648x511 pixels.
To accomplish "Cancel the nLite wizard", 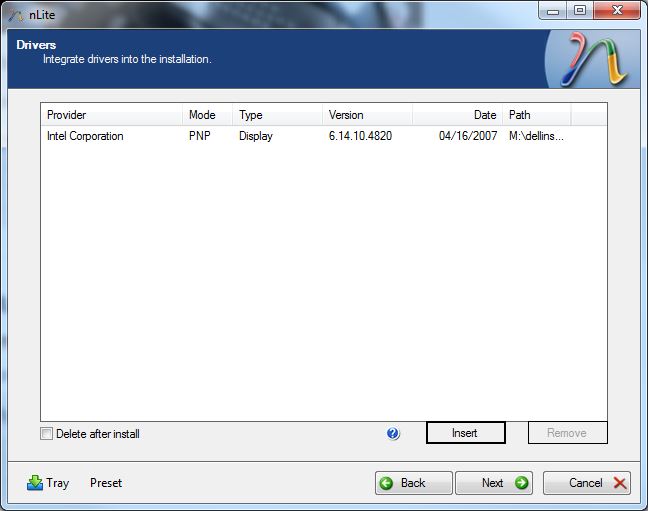I will pyautogui.click(x=587, y=483).
